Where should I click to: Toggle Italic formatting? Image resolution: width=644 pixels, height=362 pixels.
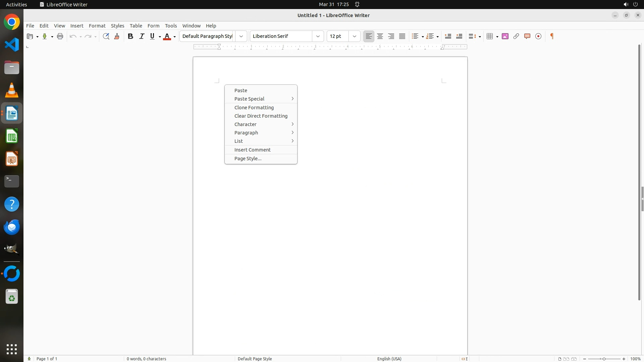(142, 36)
